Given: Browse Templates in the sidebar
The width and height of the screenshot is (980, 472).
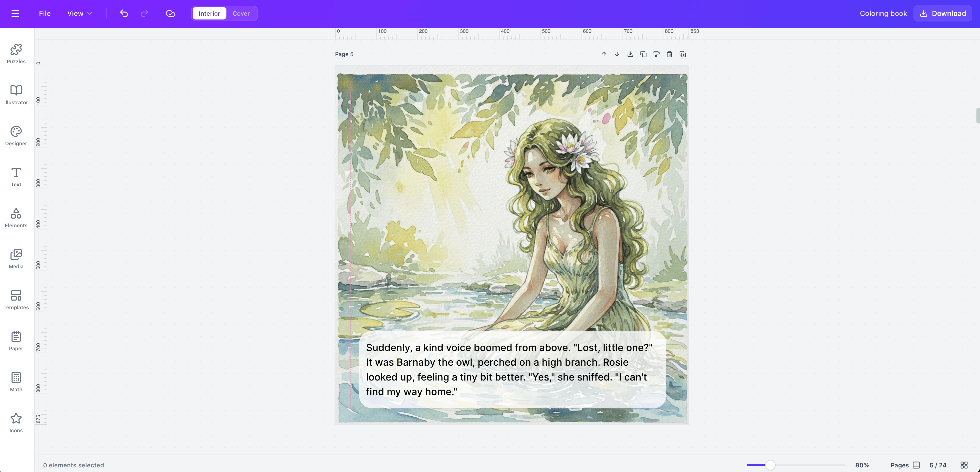Looking at the screenshot, I should click(16, 300).
